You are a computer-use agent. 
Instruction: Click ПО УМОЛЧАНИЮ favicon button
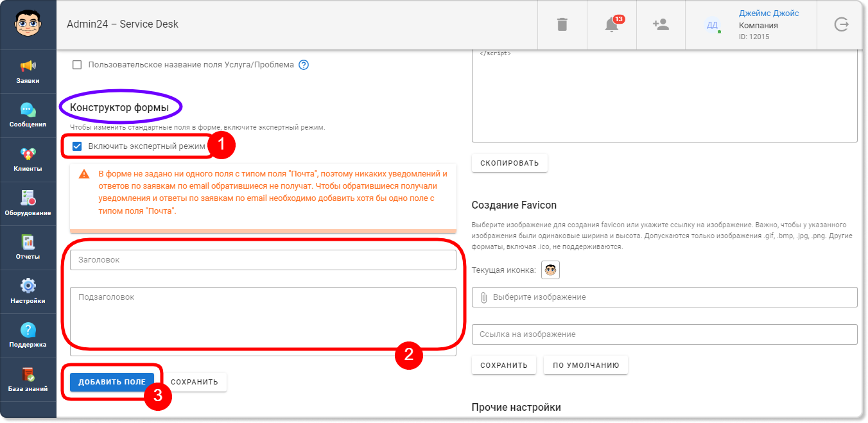[586, 365]
